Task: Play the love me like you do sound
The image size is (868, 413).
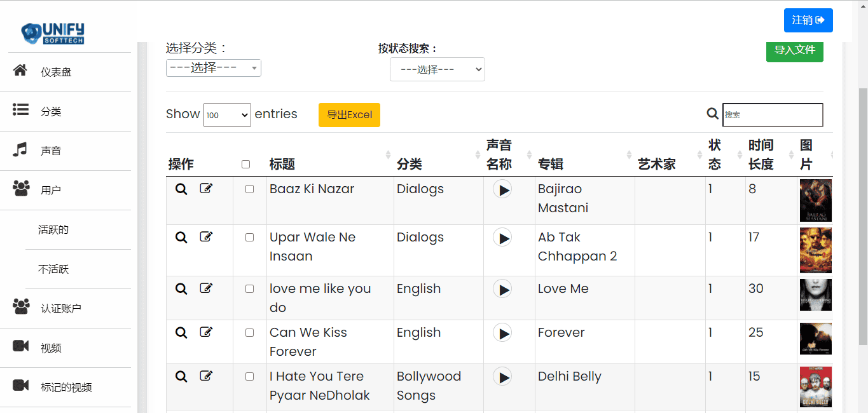Action: [x=502, y=289]
